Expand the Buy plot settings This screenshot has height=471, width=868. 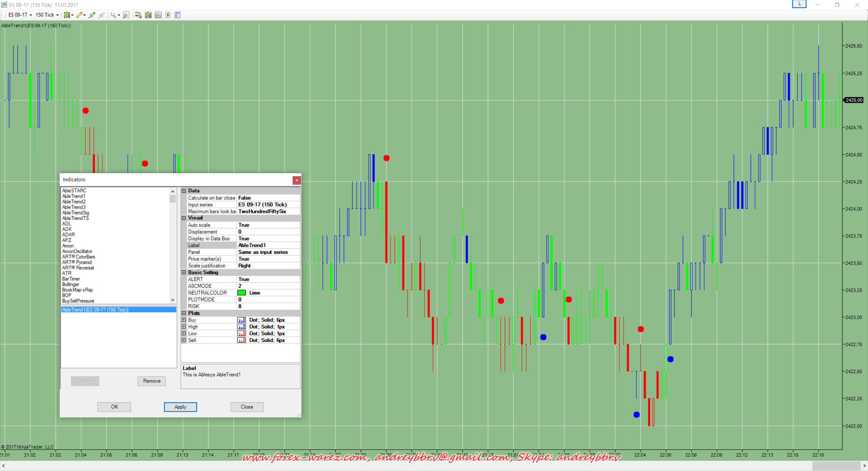[x=184, y=320]
